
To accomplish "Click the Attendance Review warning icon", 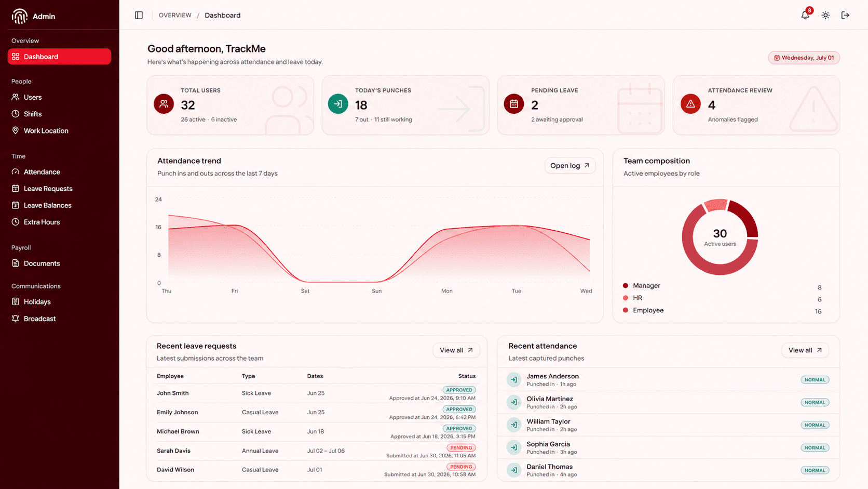I will click(690, 103).
